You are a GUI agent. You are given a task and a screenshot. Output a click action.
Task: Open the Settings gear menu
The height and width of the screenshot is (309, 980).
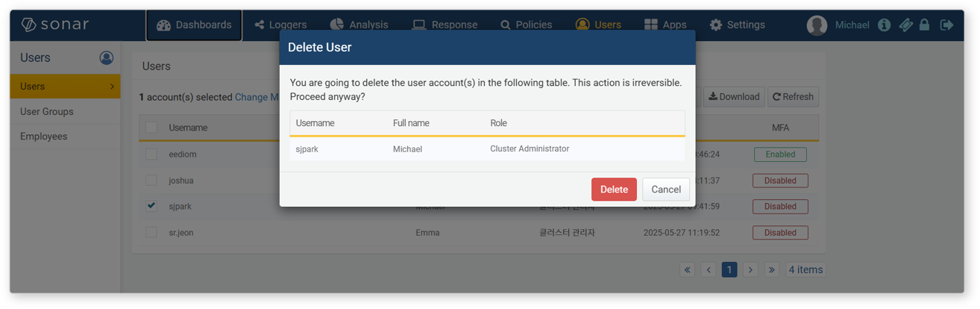tap(737, 25)
